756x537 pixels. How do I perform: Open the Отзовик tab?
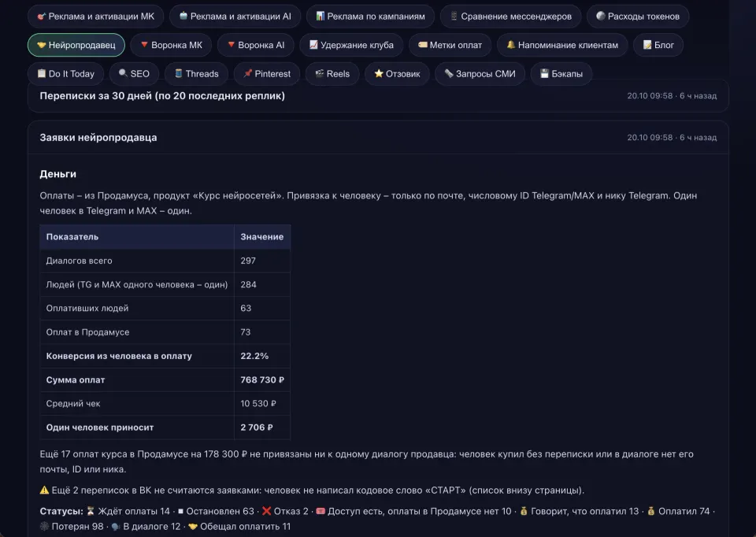397,74
